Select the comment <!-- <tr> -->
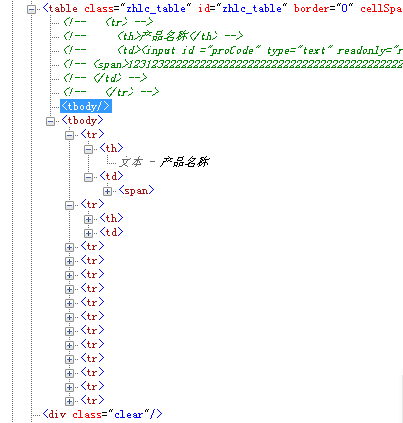The height and width of the screenshot is (423, 403). [108, 22]
